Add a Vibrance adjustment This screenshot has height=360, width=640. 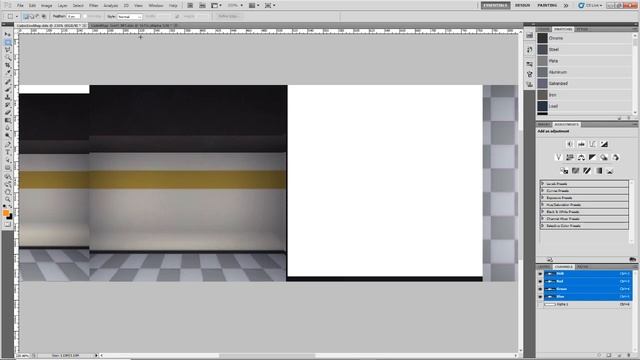[559, 157]
